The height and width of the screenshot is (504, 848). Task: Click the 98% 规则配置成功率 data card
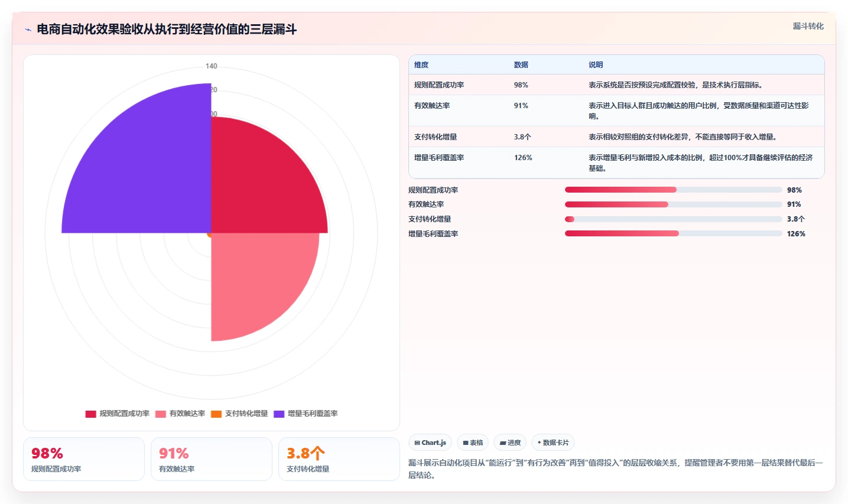point(84,459)
